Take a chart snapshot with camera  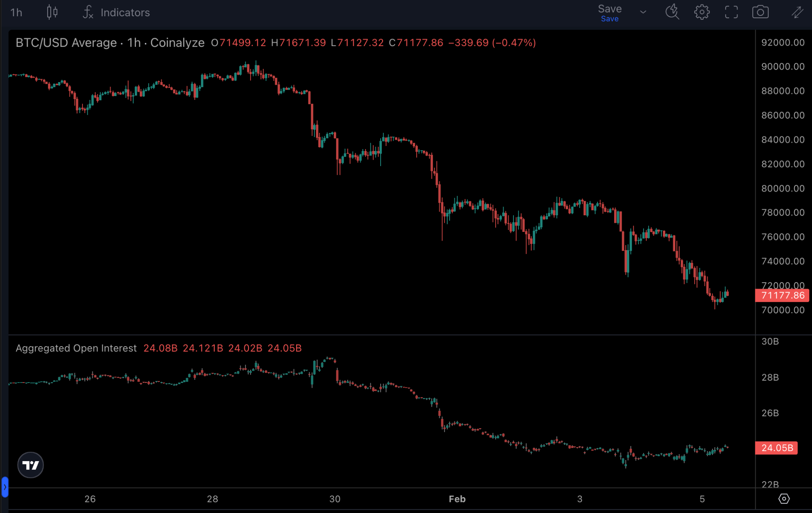coord(760,12)
